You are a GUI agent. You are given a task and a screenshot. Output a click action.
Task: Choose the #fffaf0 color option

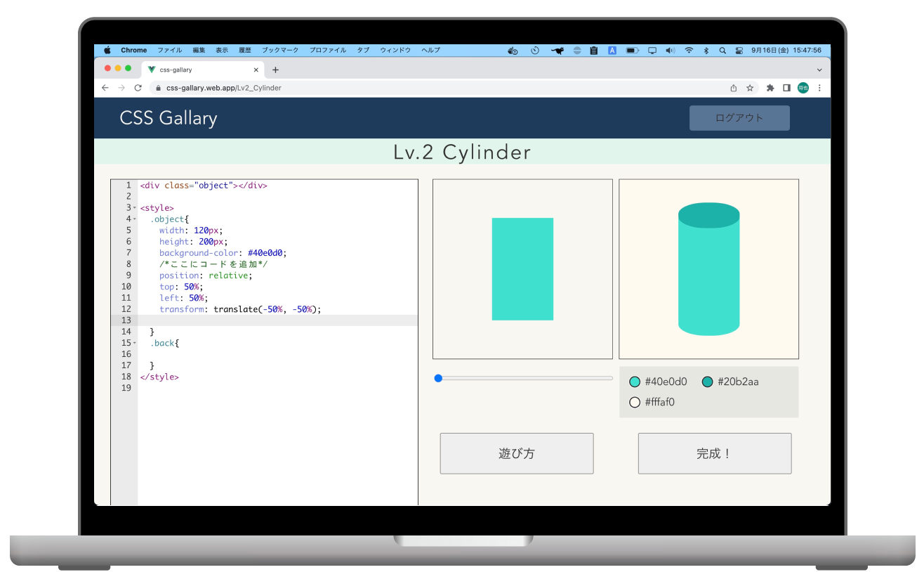[x=635, y=402]
